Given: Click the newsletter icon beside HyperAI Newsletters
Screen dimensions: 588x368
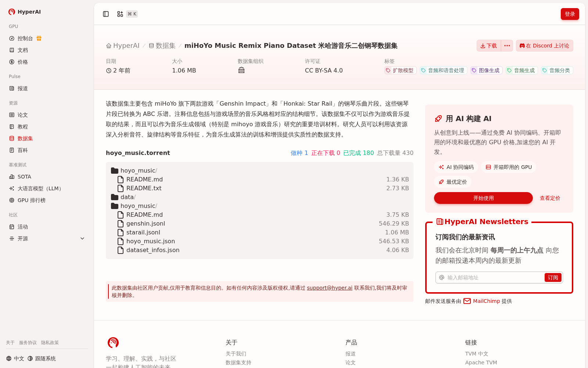Looking at the screenshot, I should click(x=440, y=222).
